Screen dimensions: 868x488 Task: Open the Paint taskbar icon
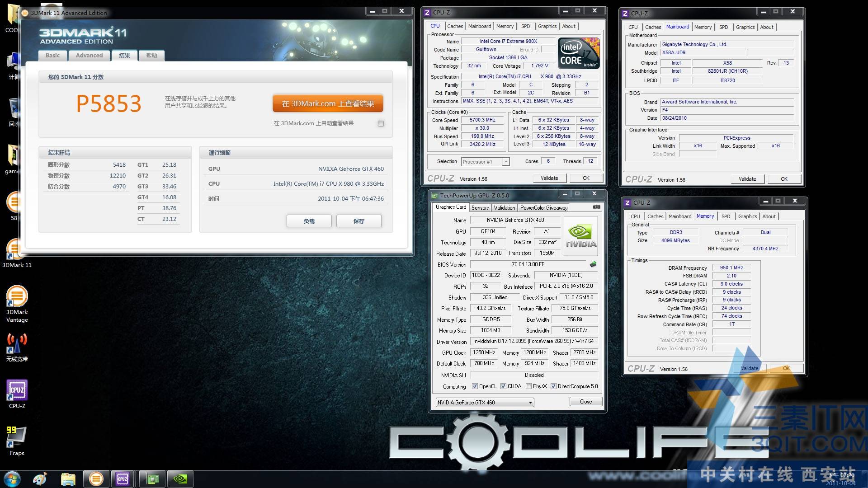click(40, 479)
